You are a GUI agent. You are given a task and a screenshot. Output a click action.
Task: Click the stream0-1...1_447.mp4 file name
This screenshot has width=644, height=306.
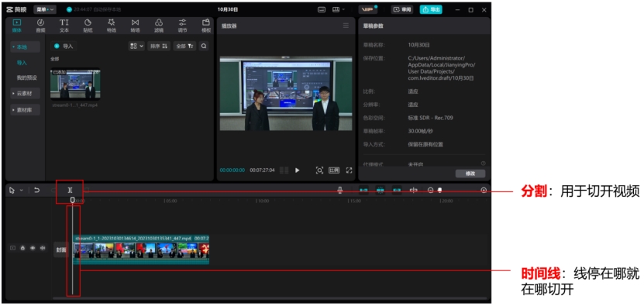75,105
